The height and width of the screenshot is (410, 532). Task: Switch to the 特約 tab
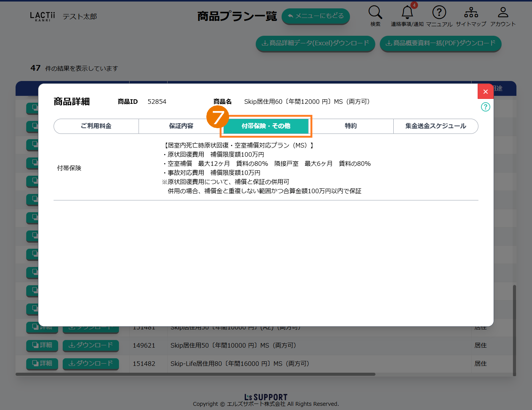[x=351, y=126]
